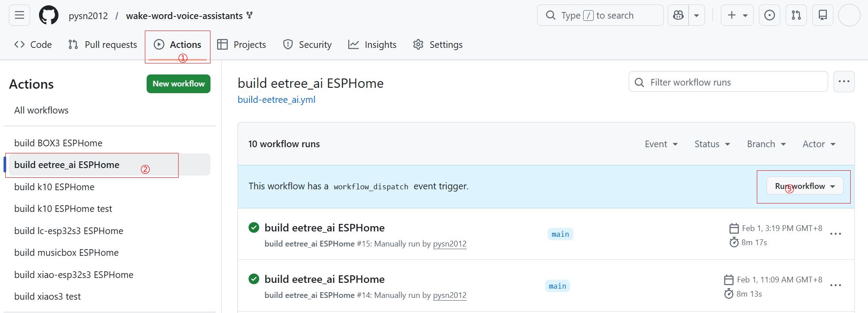Expand the Event filter dropdown
Screen dimensions: 868x313
click(661, 144)
